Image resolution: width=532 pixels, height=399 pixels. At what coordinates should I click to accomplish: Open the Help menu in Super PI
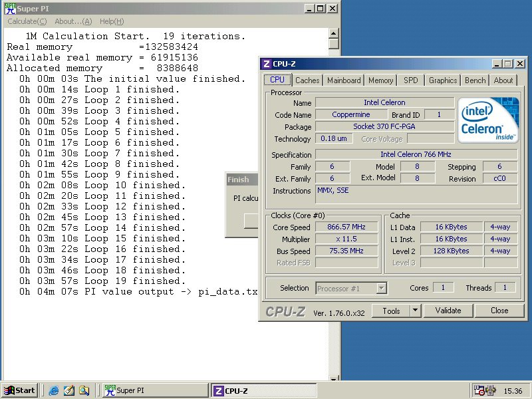pos(111,22)
